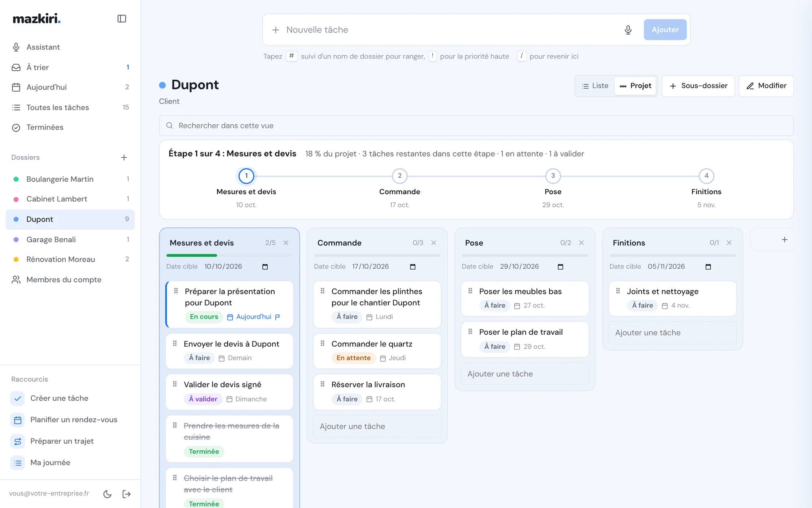Click the microphone dictation icon

(x=628, y=30)
